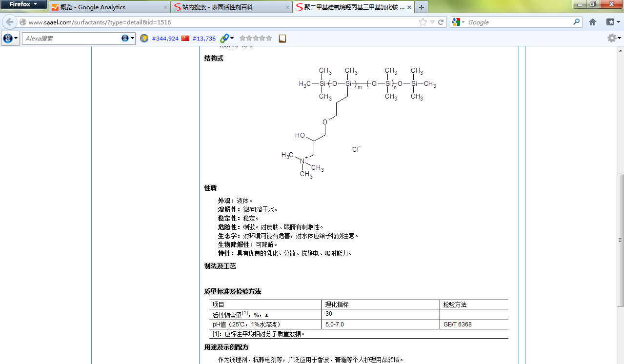624x364 pixels.
Task: Click the Alexa toolbar logo button
Action: pyautogui.click(x=10, y=38)
